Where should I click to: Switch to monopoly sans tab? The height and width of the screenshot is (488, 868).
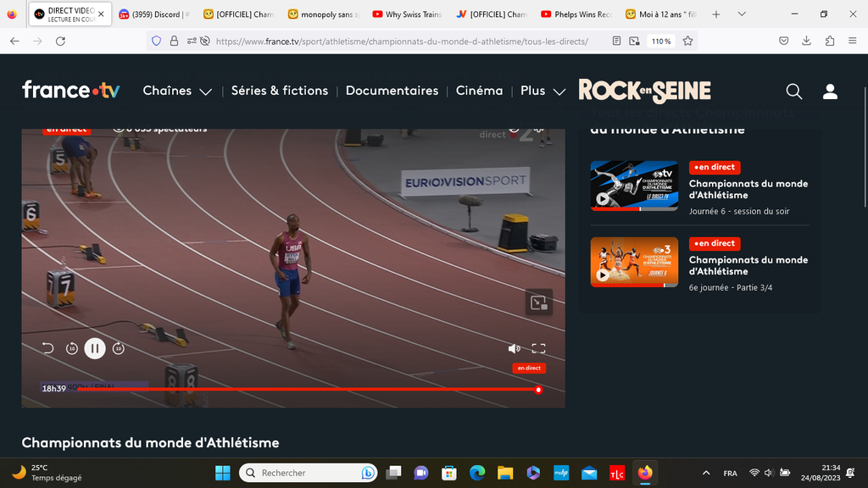click(x=325, y=14)
